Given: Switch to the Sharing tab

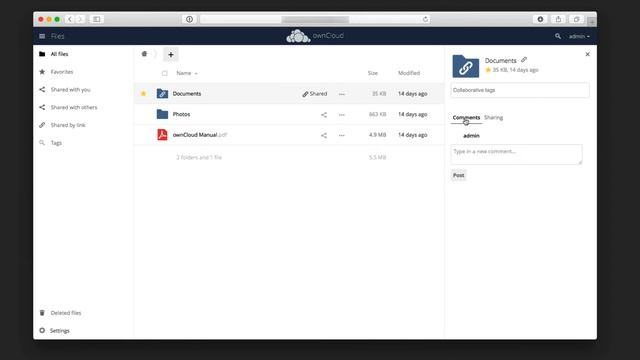Looking at the screenshot, I should coord(493,118).
